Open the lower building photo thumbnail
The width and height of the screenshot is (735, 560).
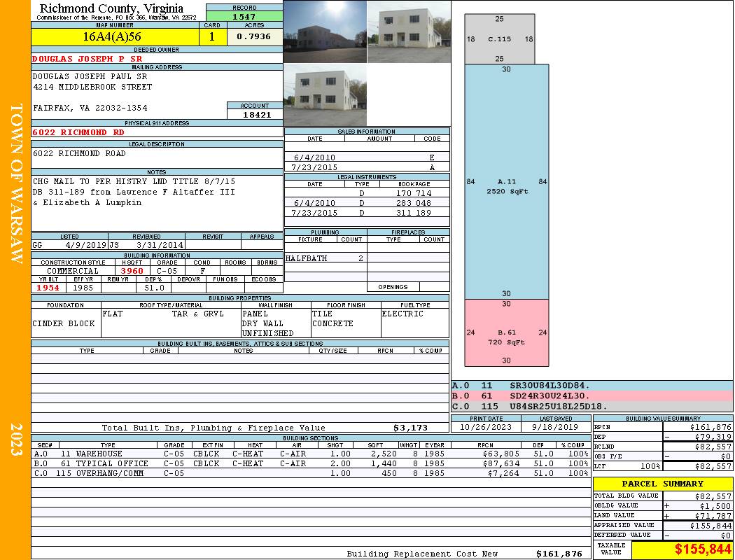click(x=325, y=94)
